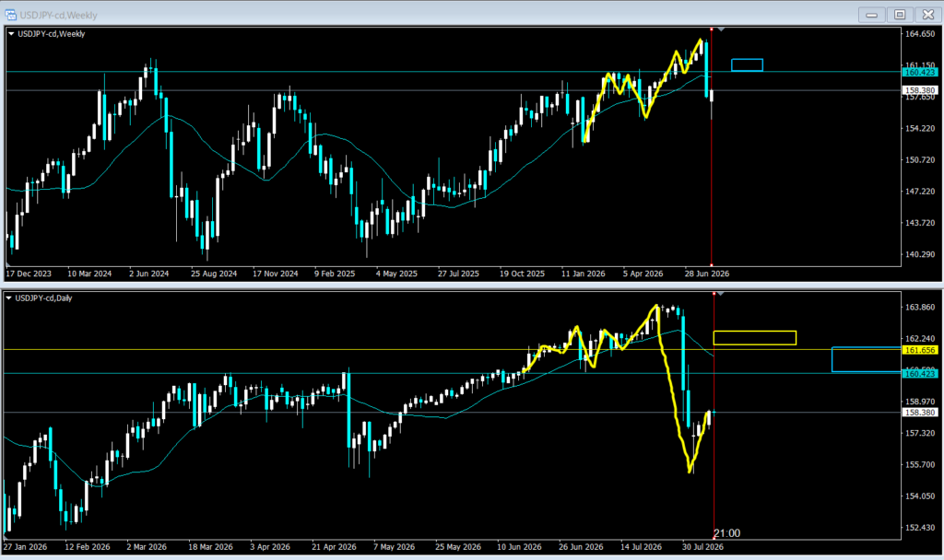This screenshot has height=560, width=944.
Task: Click the 155.700 price on Daily scale
Action: 920,465
